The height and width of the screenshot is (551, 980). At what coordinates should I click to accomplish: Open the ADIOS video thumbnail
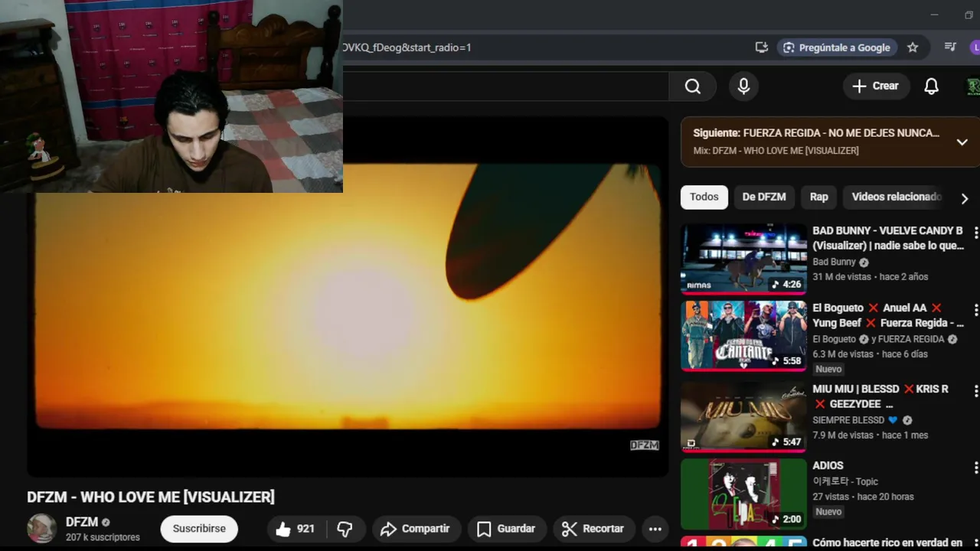[x=743, y=494]
